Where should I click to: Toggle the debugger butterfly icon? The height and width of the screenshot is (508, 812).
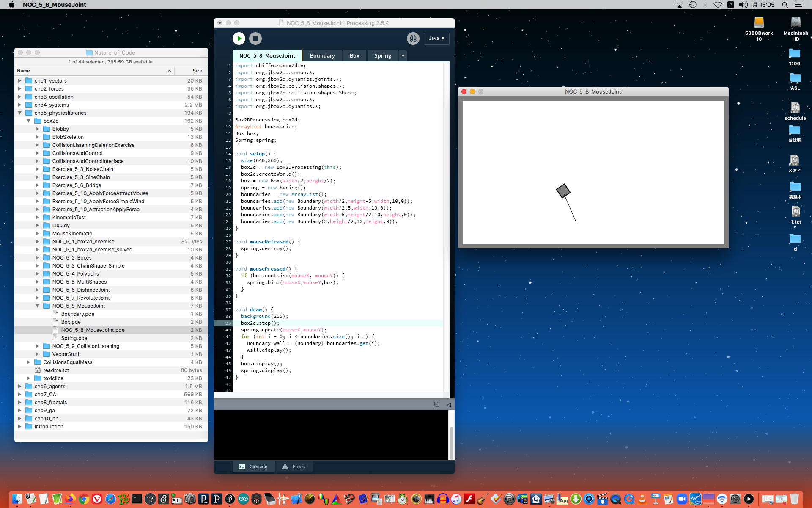coord(413,39)
